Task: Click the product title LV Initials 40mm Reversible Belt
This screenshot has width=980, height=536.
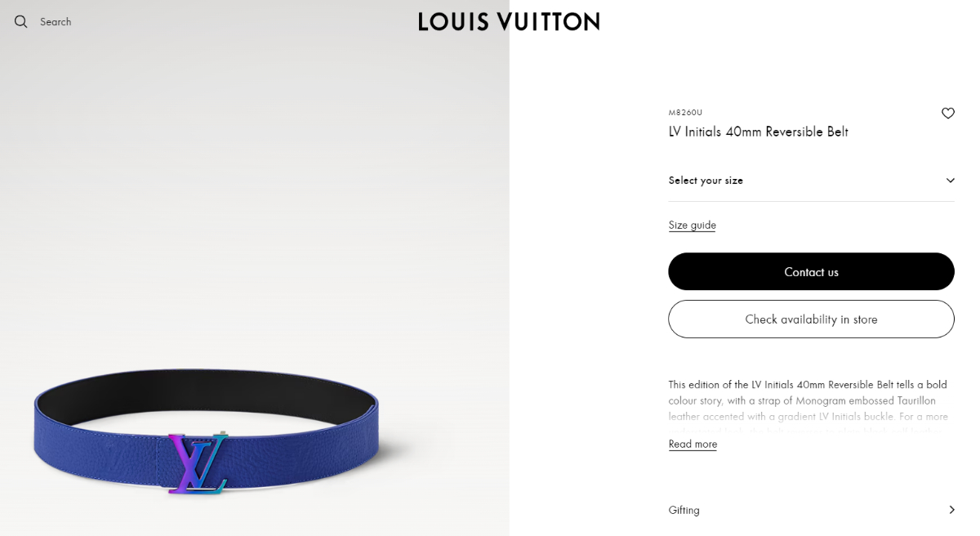Action: click(x=758, y=132)
